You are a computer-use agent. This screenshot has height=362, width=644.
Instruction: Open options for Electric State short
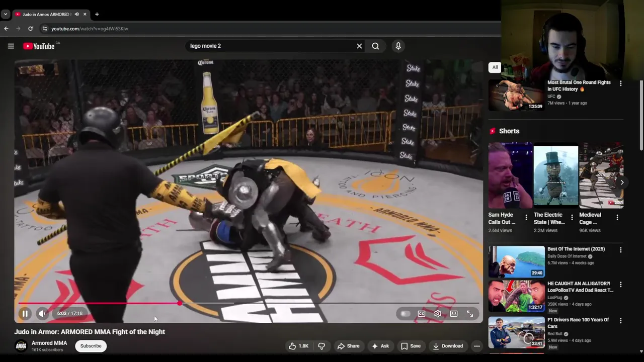pyautogui.click(x=572, y=218)
